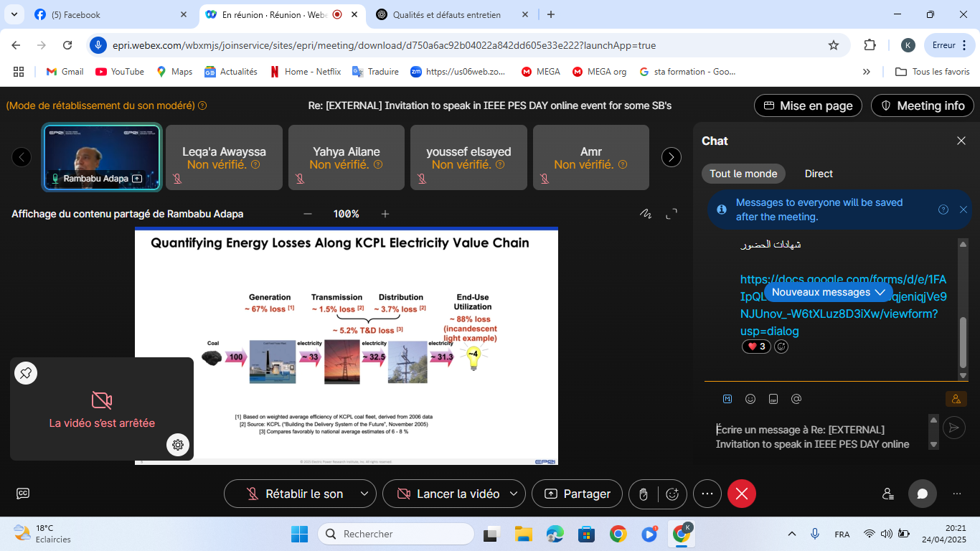Select the Tout le monde tab
The width and height of the screenshot is (980, 551).
743,174
